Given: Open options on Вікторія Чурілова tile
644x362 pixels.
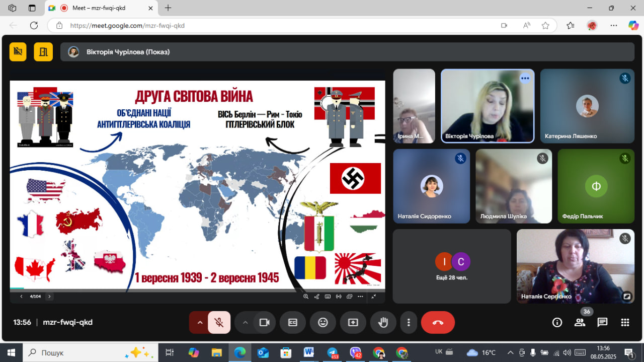Looking at the screenshot, I should [x=525, y=78].
